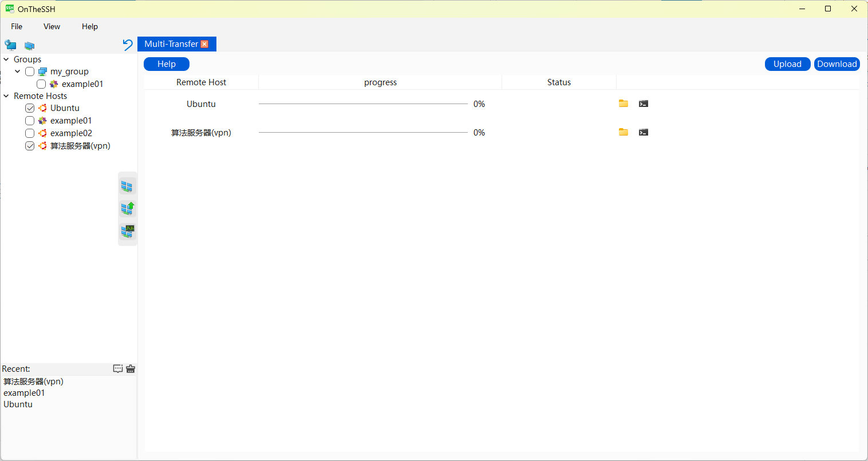Click the Download button

pos(837,64)
